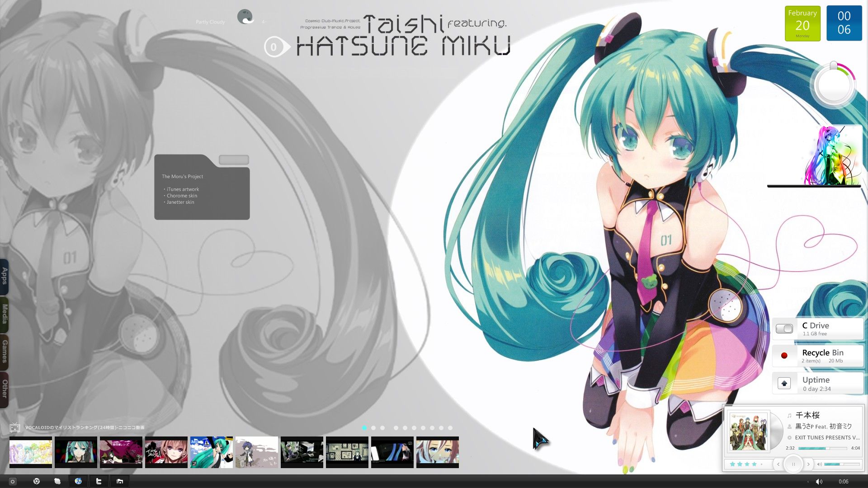Open the picture-frames wall video thumbnail
Screen dimensions: 868x488
point(347,452)
